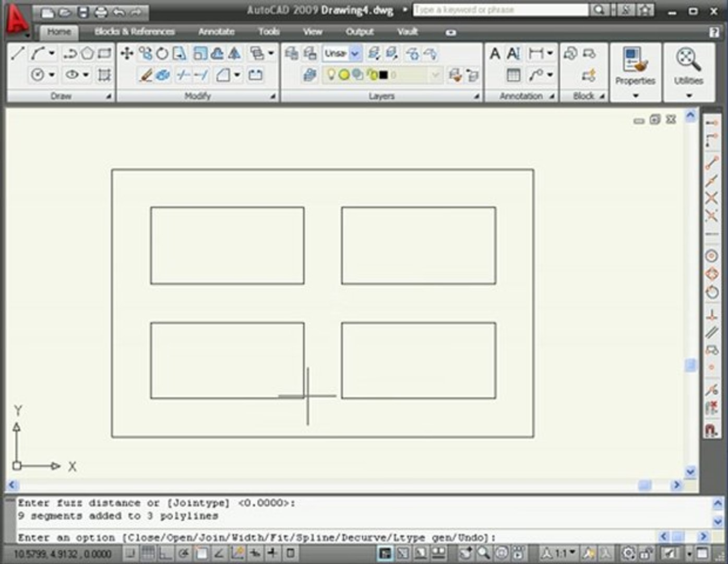728x564 pixels.
Task: Select the Mirror tool
Action: click(x=235, y=53)
